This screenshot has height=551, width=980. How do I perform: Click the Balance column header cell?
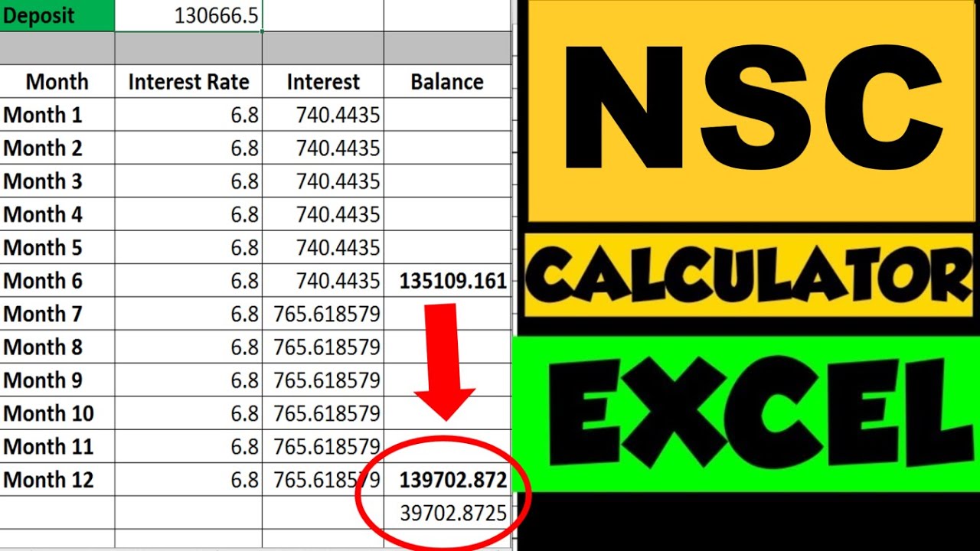pyautogui.click(x=447, y=82)
